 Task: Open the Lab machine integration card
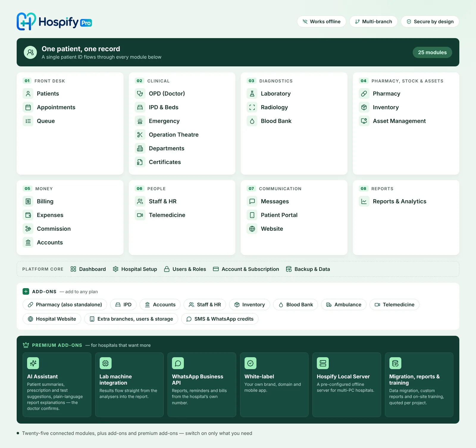click(x=129, y=385)
